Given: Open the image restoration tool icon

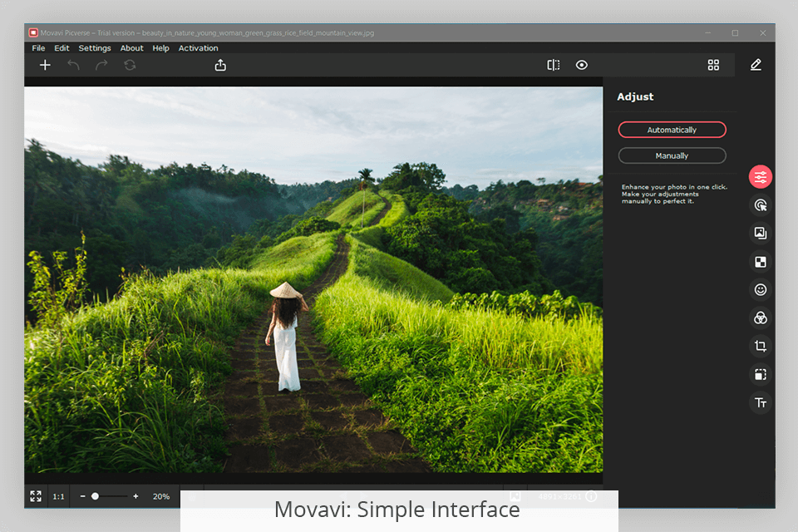Looking at the screenshot, I should [x=761, y=233].
